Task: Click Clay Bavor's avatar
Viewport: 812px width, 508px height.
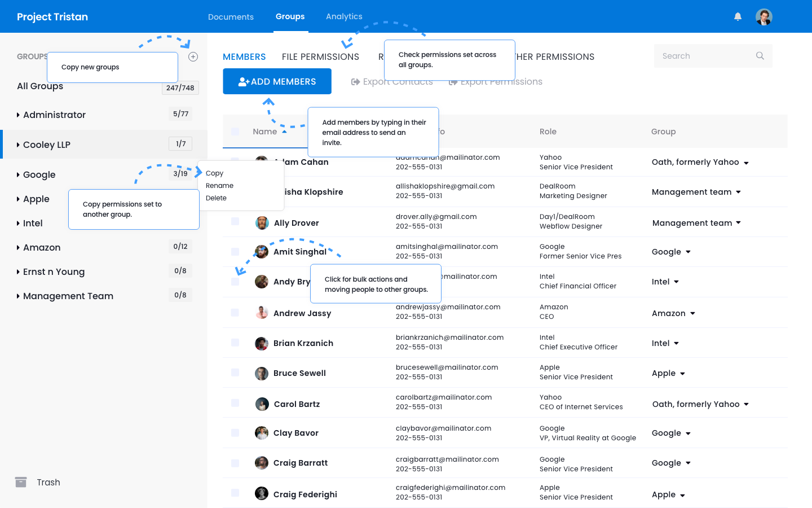Action: coord(262,433)
